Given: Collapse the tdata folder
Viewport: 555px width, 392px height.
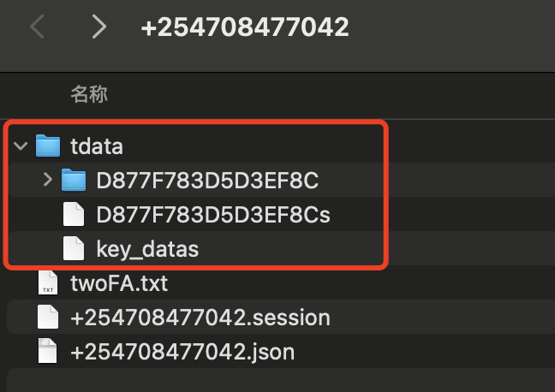Looking at the screenshot, I should point(21,146).
